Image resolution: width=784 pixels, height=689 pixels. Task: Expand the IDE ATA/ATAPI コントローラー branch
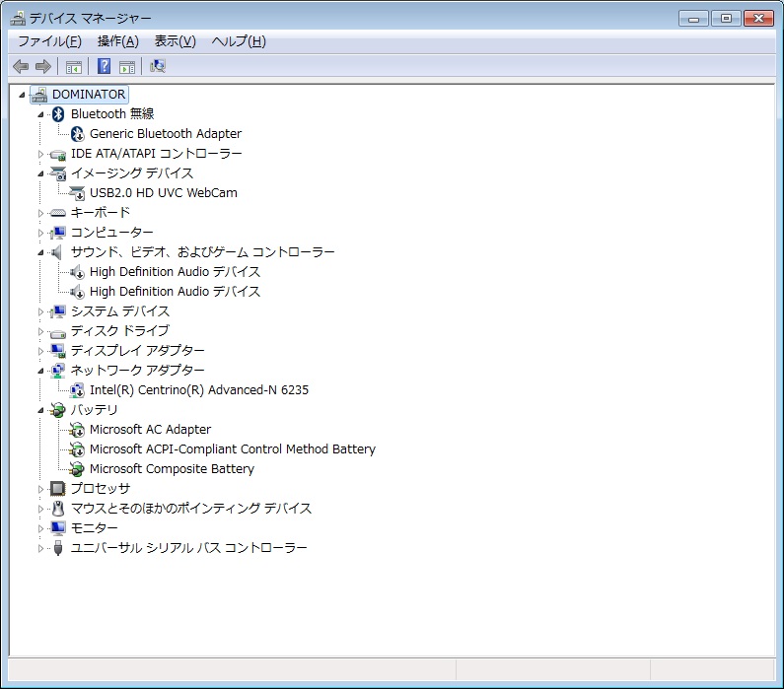point(40,154)
